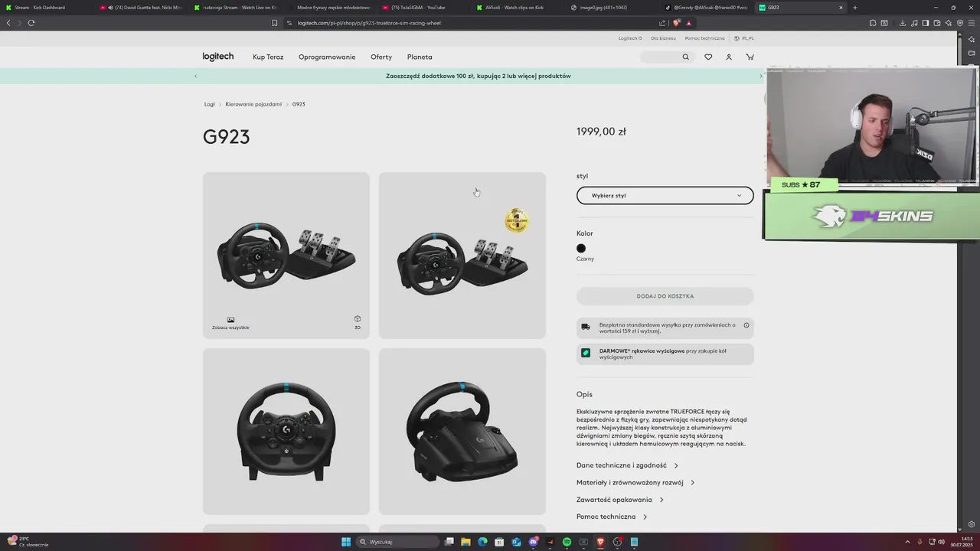Open the best-selling badge wheel image

tap(462, 256)
